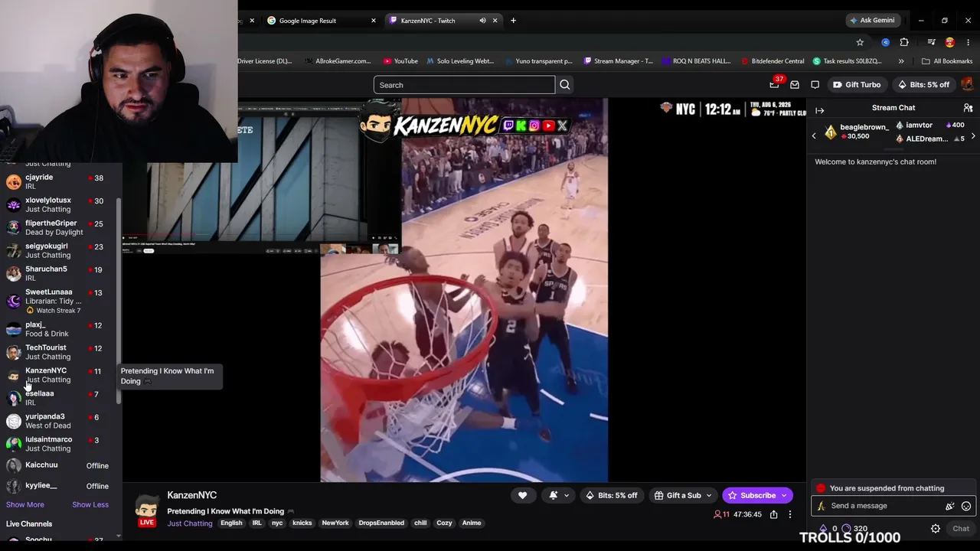This screenshot has height=551, width=980.
Task: Show more hidden bookmarks chevron
Action: tap(901, 61)
